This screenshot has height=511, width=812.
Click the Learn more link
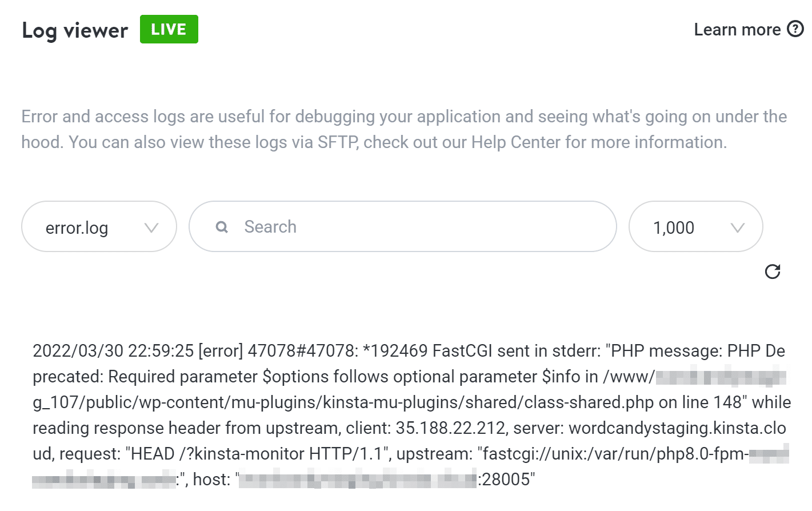738,29
